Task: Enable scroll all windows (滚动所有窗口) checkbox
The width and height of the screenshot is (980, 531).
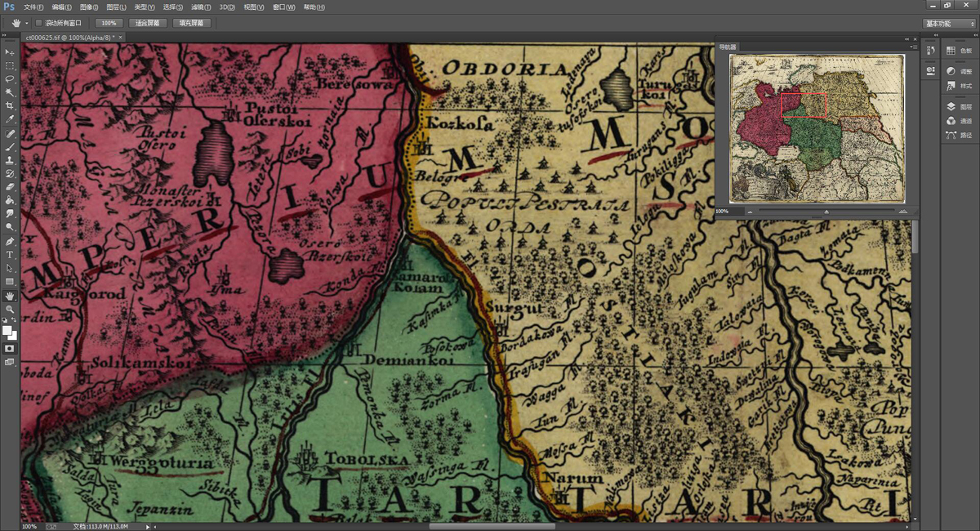Action: (x=38, y=23)
